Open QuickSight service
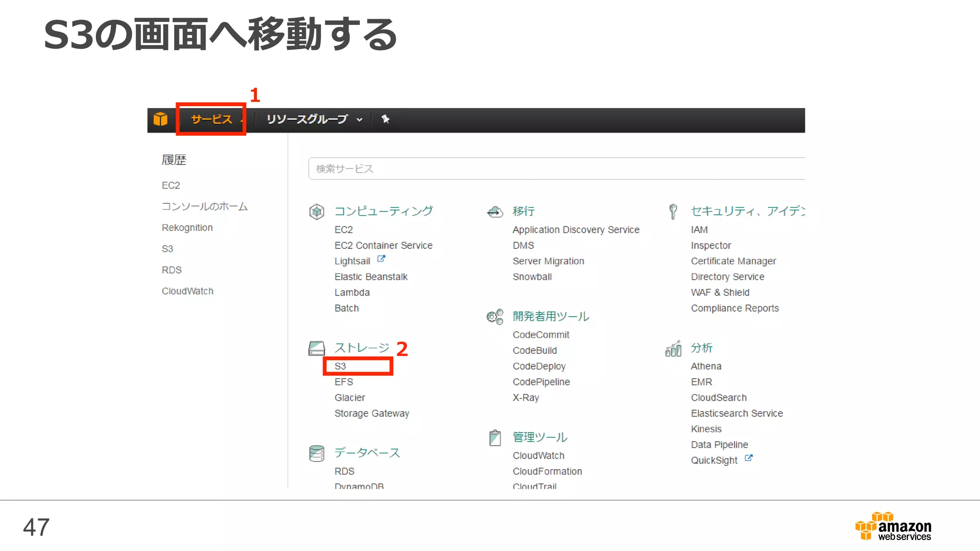This screenshot has height=551, width=980. [714, 461]
